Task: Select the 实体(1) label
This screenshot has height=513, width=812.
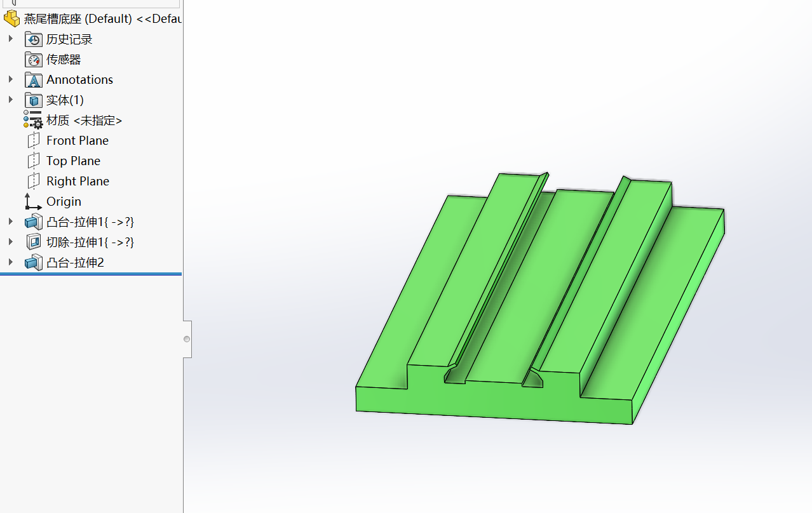Action: (x=65, y=100)
